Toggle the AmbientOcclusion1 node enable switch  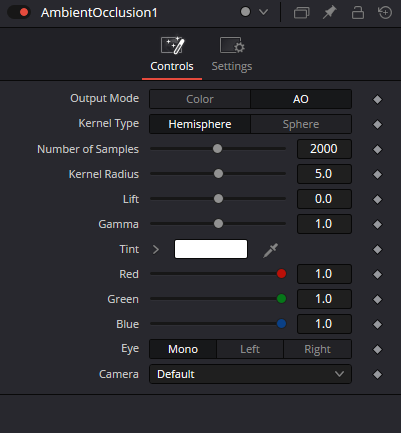point(19,12)
